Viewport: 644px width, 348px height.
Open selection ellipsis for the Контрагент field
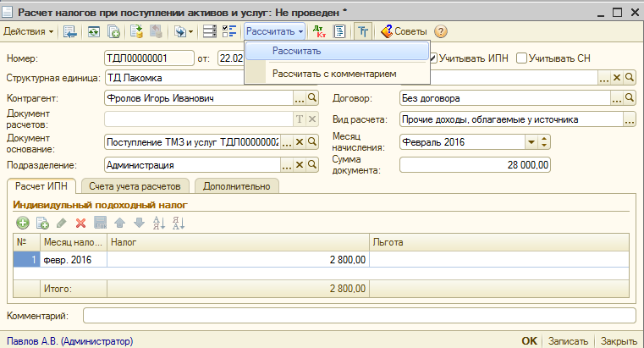point(300,98)
